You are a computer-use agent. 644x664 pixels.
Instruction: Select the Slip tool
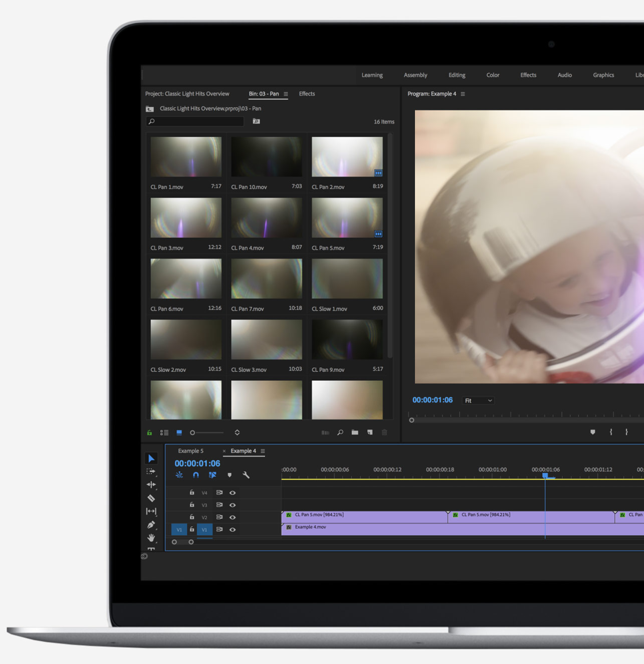coord(151,511)
